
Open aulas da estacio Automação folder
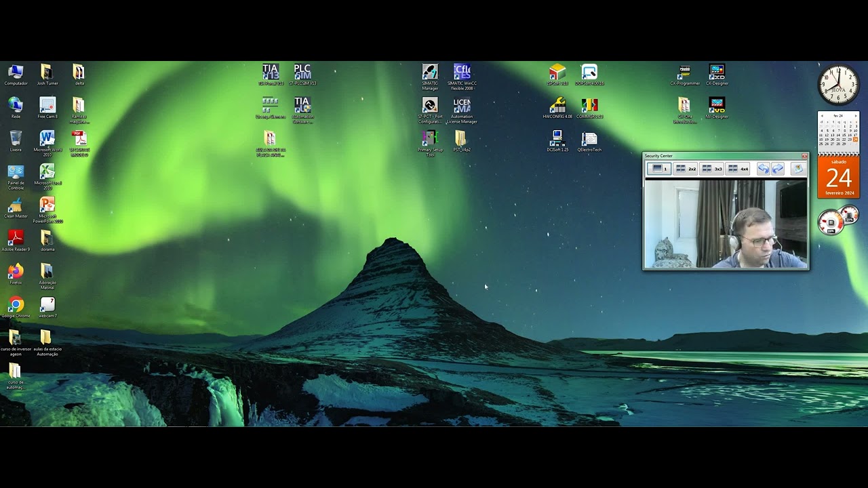47,342
